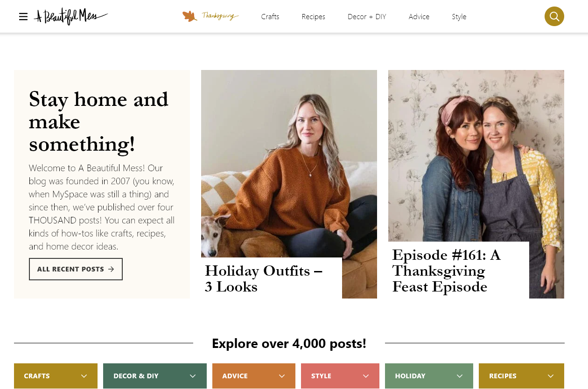Click the search magnifier icon

pos(554,16)
